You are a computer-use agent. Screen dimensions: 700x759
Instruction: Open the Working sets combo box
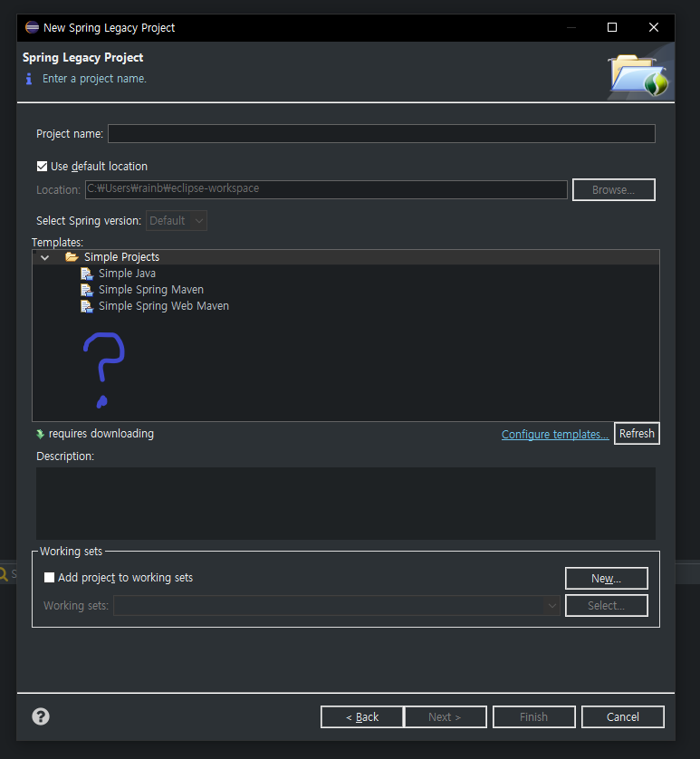pyautogui.click(x=337, y=606)
